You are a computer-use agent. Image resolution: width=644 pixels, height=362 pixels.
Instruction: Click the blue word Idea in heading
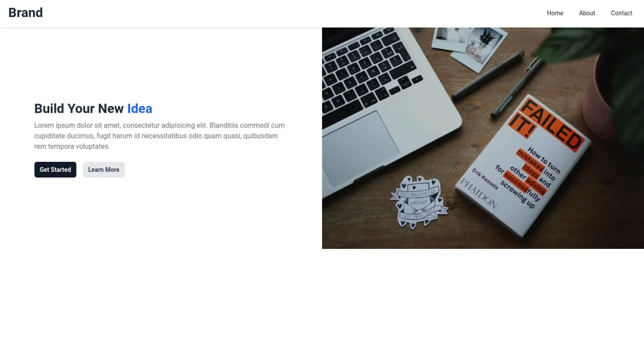pyautogui.click(x=139, y=109)
